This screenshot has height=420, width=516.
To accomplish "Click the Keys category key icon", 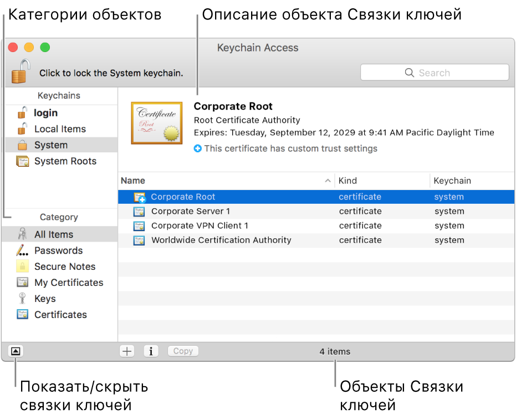I will click(22, 298).
